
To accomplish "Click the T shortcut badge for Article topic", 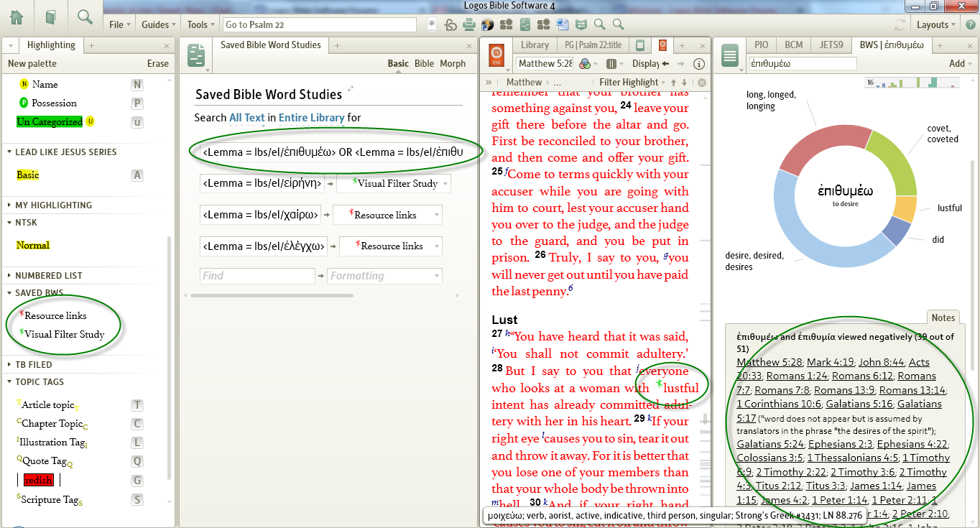I will click(x=137, y=405).
